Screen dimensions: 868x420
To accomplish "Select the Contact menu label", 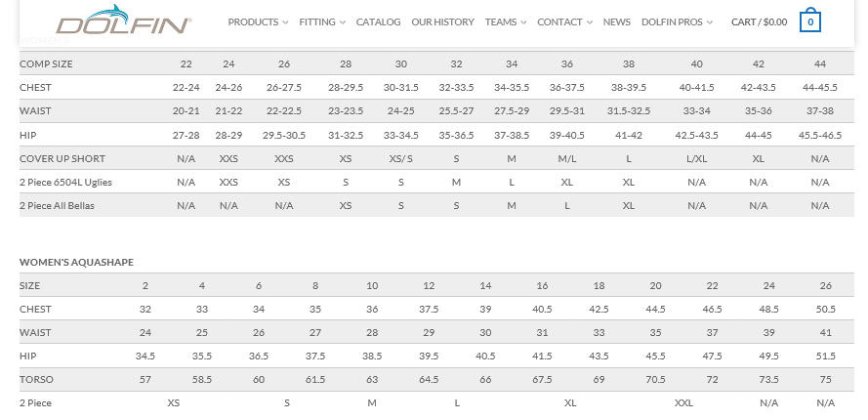I will [559, 22].
